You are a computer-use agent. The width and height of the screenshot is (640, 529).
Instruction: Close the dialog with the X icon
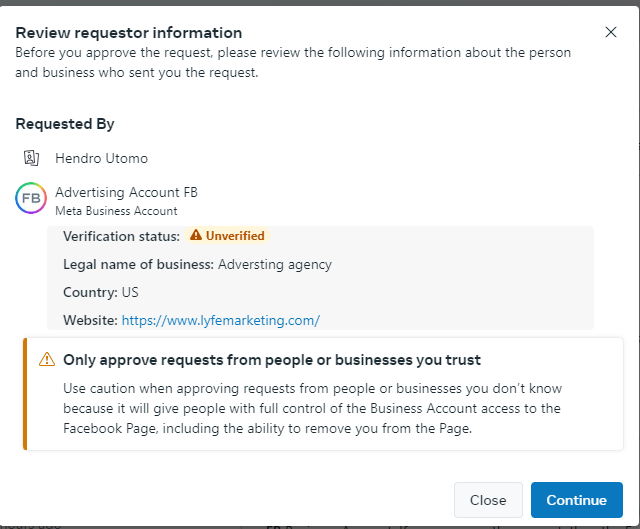[x=611, y=32]
